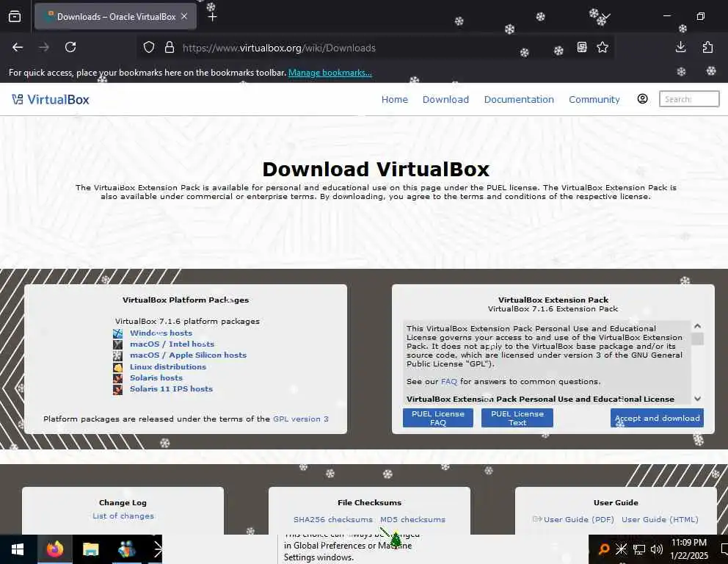Open the Firefox View icon beside the tab
728x564 pixels.
15,17
